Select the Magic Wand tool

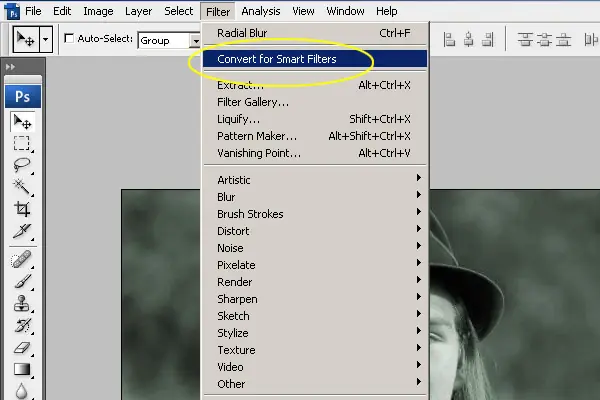[22, 187]
